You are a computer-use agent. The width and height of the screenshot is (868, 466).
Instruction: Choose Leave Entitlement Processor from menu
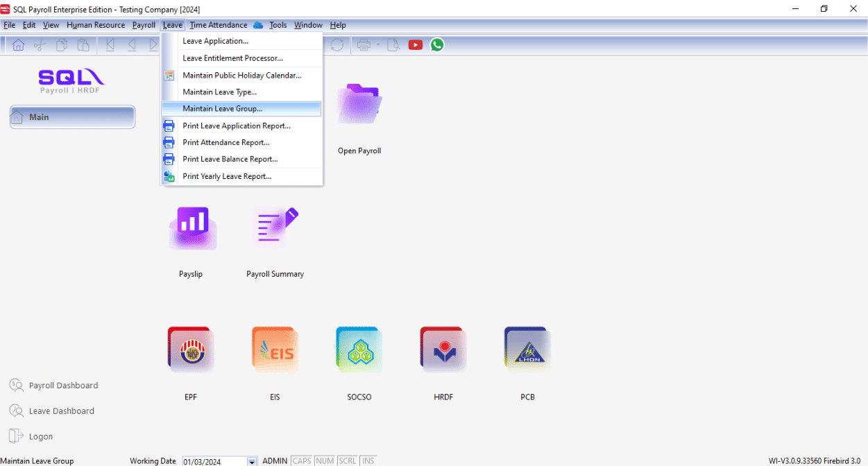click(x=232, y=58)
